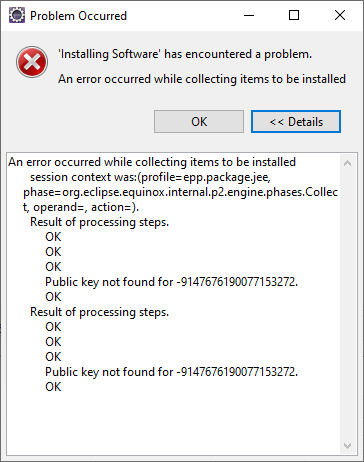This screenshot has height=462, width=364.
Task: Click the scrollbar down arrow in details
Action: (x=347, y=446)
